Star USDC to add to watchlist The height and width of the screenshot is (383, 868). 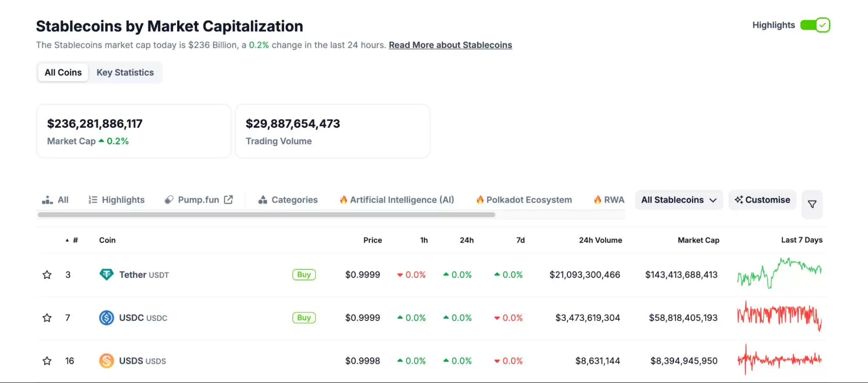(x=47, y=318)
